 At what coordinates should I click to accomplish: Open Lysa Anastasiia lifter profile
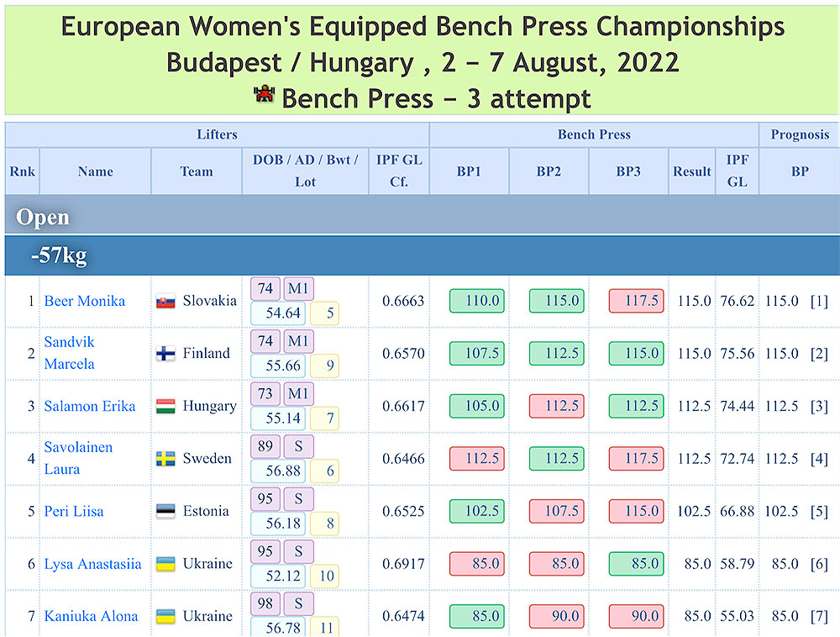92,564
